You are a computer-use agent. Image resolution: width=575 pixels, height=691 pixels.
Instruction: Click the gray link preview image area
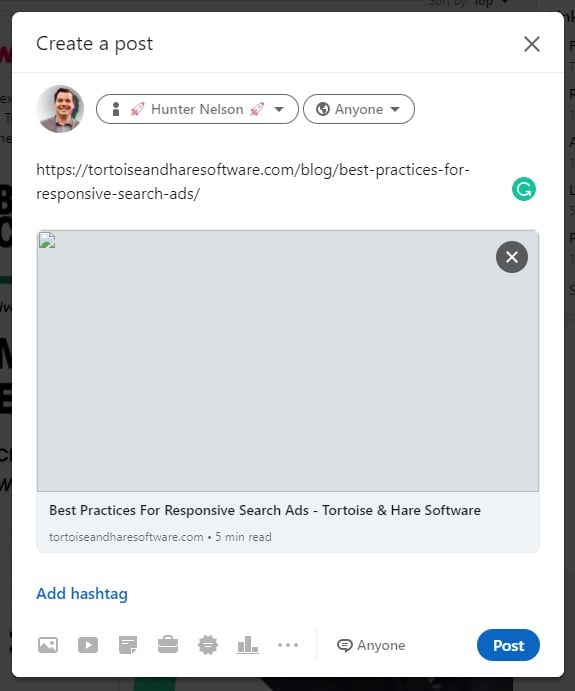[x=288, y=360]
